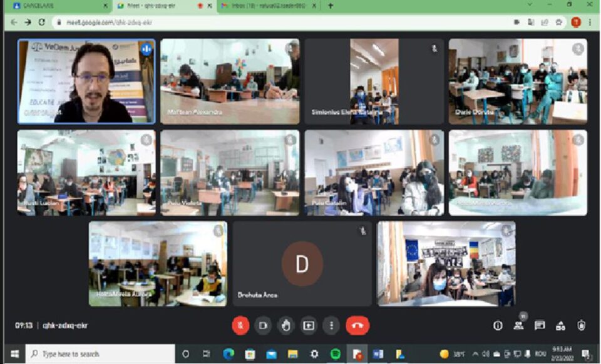This screenshot has width=601, height=364.
Task: Open Chrome's three-dot menu
Action: click(x=590, y=22)
